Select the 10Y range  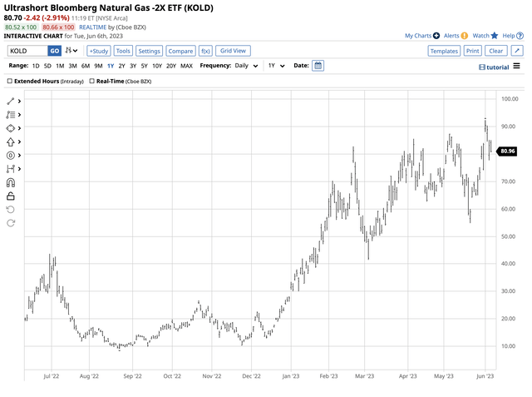[157, 66]
